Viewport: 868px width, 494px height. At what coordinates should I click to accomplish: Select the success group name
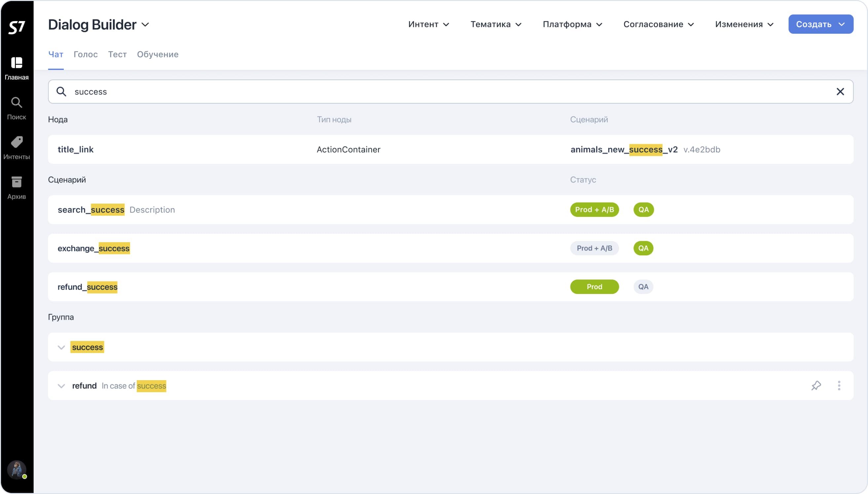coord(87,347)
